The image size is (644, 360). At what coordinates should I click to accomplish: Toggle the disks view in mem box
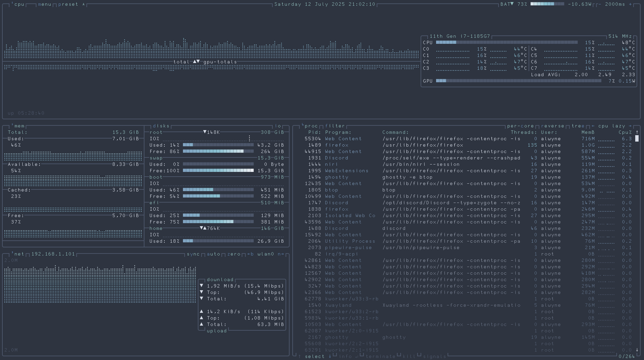(161, 126)
